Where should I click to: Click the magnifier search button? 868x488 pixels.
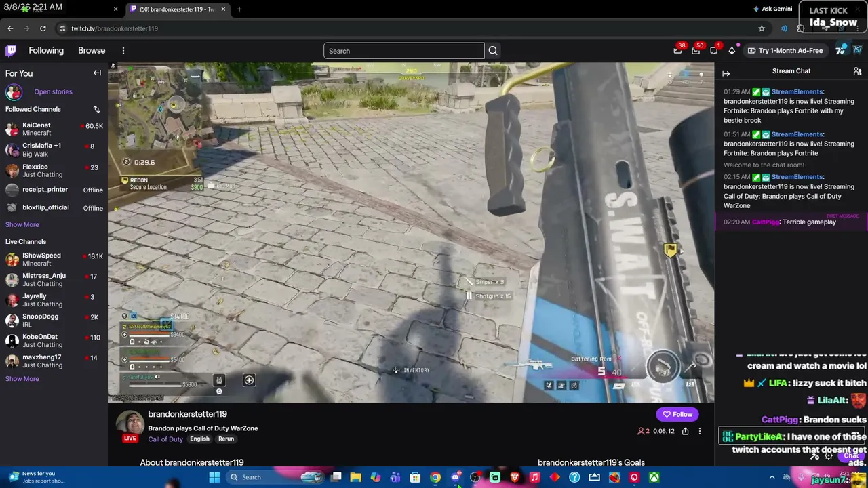point(493,51)
